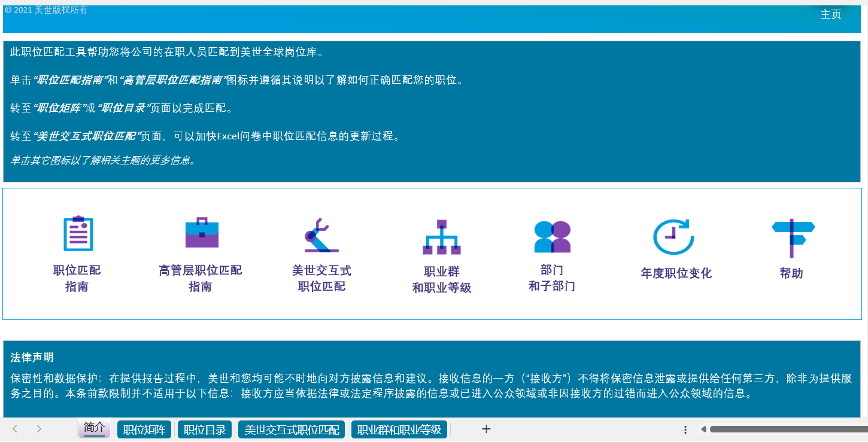Open the 高管层职位匹配指南 briefcase icon
Viewport: 868px width, 442px height.
tap(202, 233)
